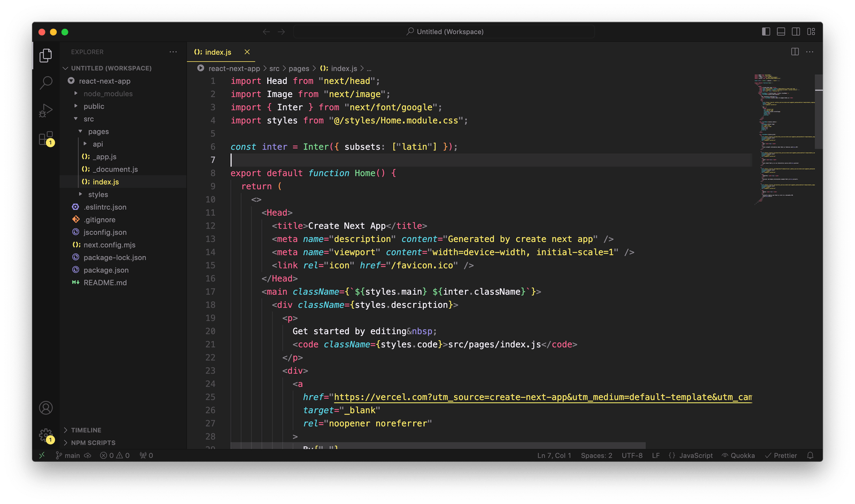Click the Untitled (Workspace) command center search
This screenshot has height=504, width=855.
(444, 31)
